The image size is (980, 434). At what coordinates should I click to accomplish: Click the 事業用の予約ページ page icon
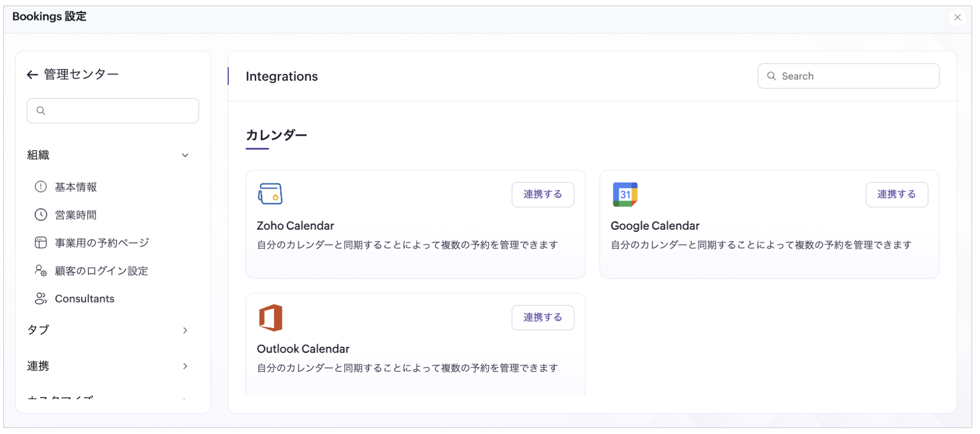pyautogui.click(x=41, y=243)
